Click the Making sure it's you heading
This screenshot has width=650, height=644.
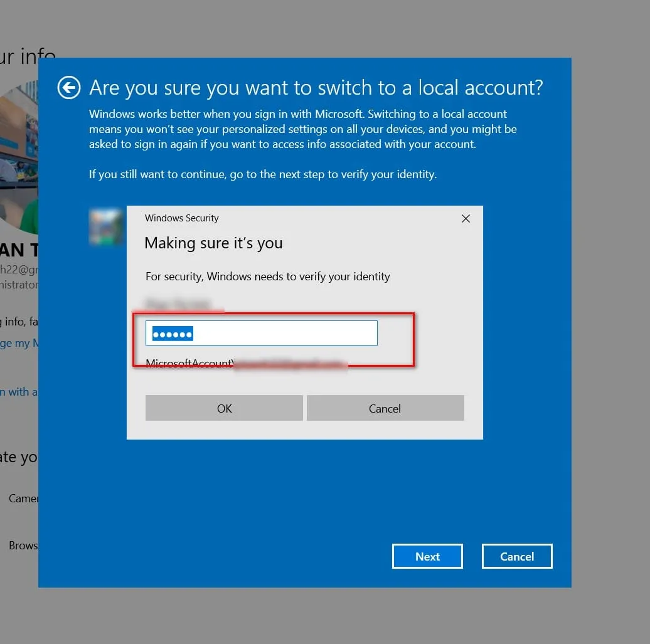coord(213,243)
